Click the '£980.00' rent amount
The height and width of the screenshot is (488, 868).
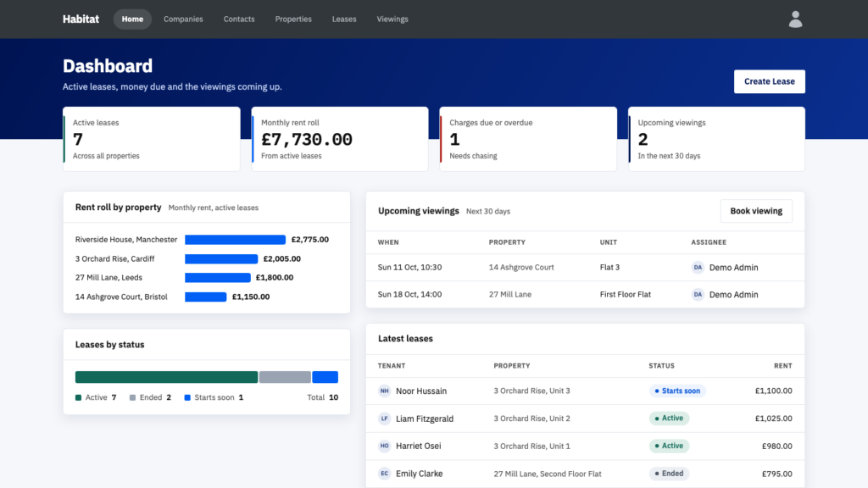[x=776, y=446]
